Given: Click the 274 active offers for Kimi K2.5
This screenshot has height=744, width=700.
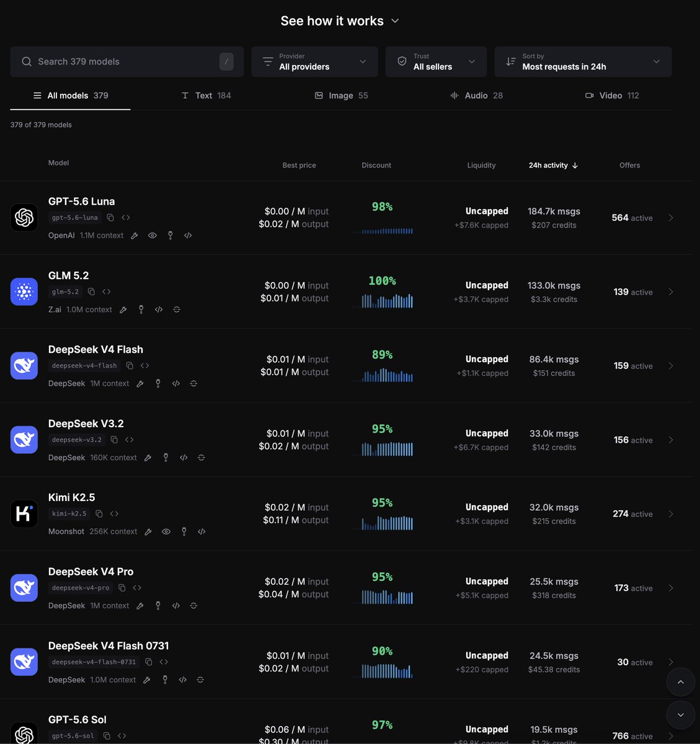Looking at the screenshot, I should point(632,514).
